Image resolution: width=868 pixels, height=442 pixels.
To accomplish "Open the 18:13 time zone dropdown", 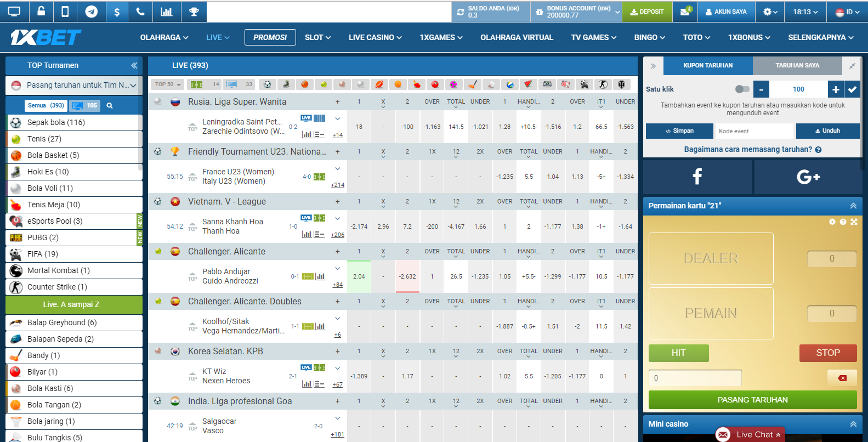I will pos(805,12).
